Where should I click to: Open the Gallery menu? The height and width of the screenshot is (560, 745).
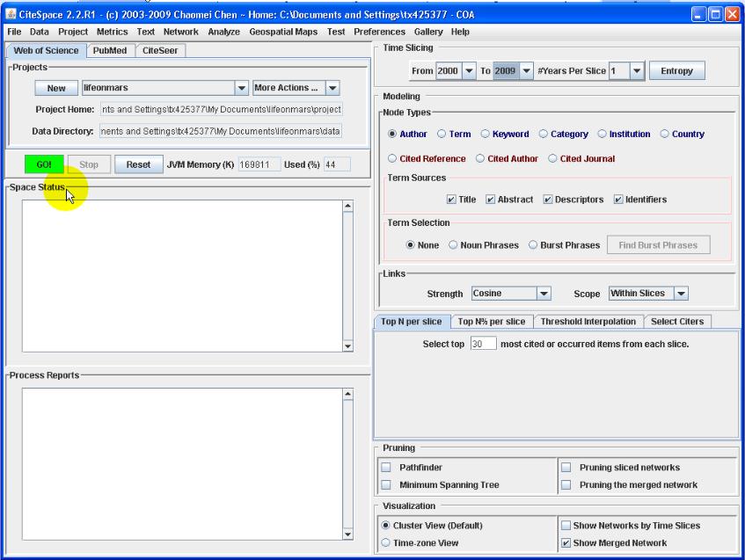(428, 32)
